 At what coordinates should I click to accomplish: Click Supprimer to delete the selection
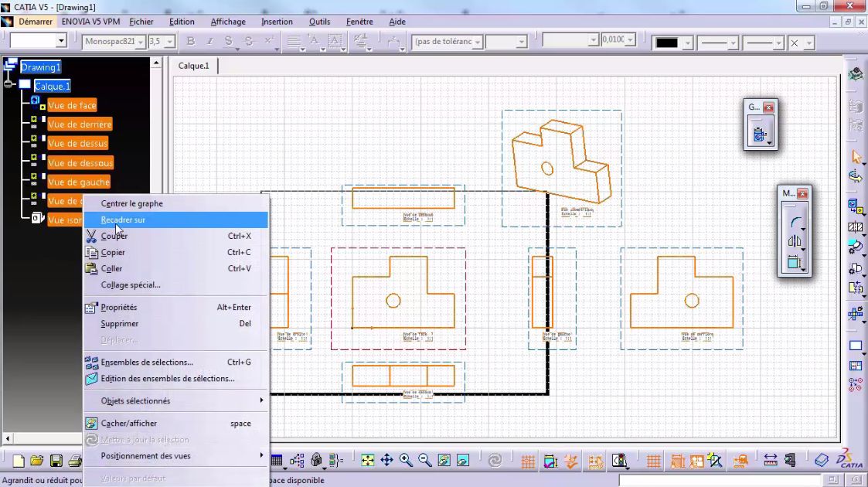point(119,323)
